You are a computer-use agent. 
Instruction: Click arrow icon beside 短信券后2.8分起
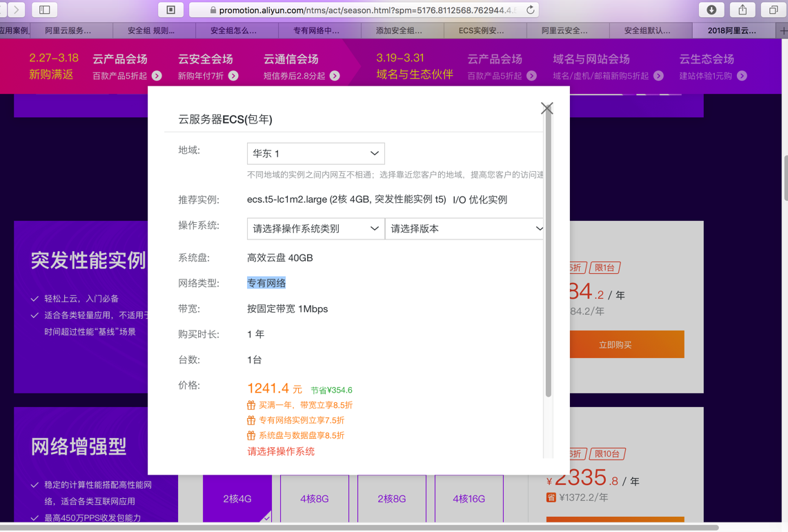point(335,76)
